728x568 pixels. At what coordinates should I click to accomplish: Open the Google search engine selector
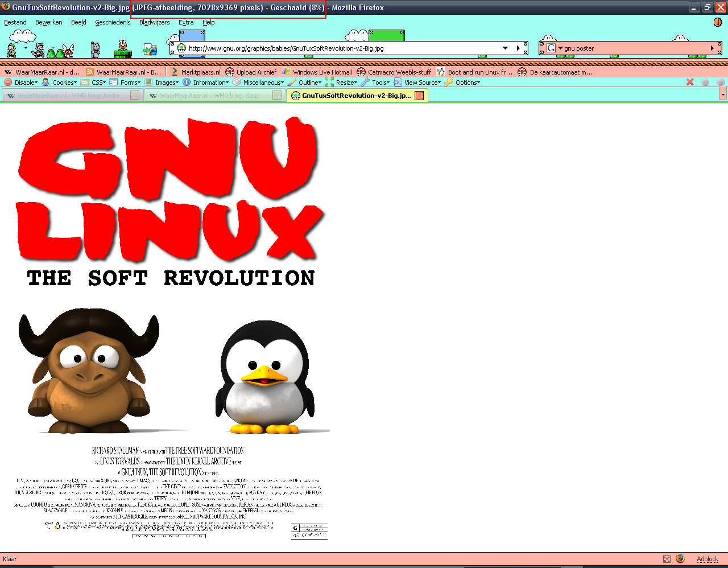point(555,48)
